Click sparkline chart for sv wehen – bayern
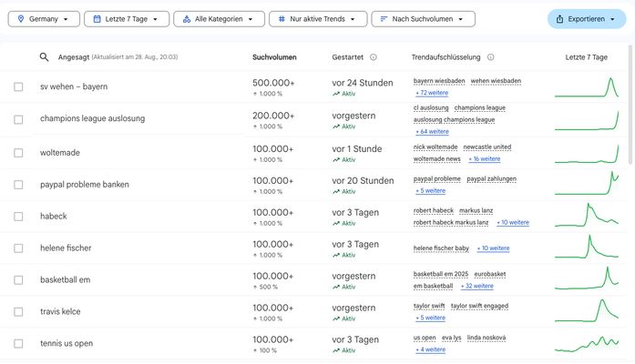 587,87
